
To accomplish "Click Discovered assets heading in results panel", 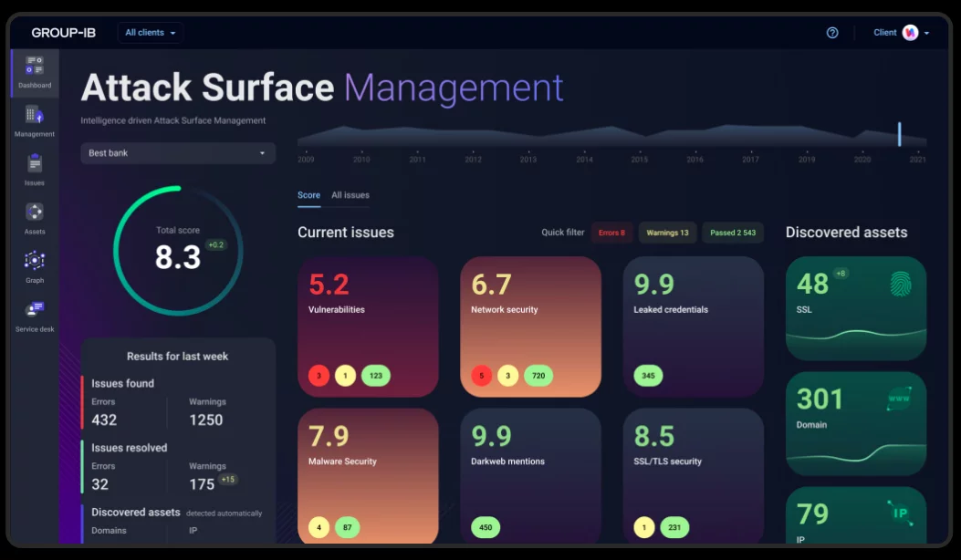I will point(136,512).
